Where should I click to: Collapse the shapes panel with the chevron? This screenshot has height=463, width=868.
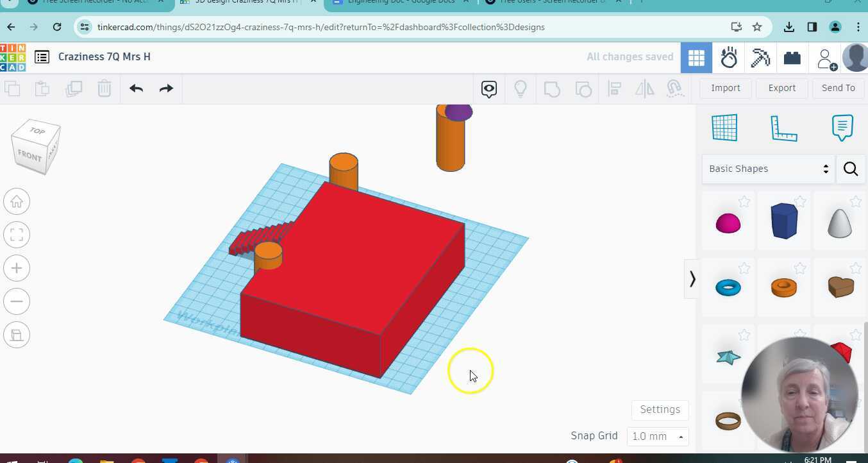click(x=692, y=278)
